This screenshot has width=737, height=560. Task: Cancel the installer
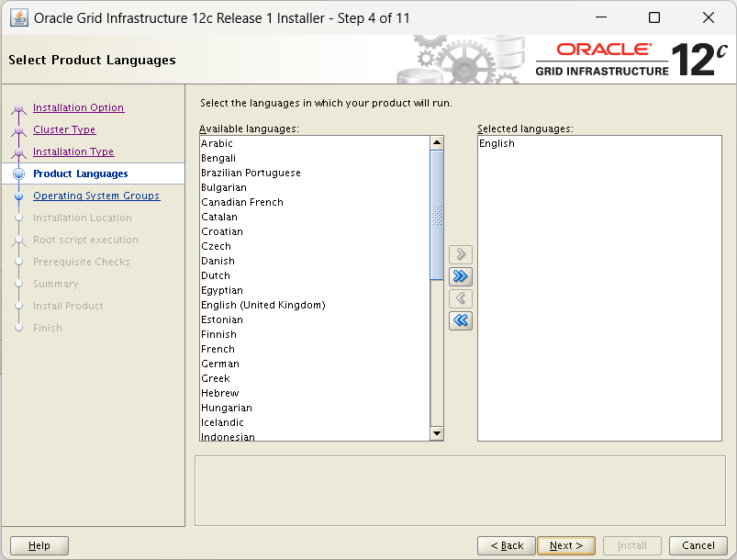[x=698, y=545]
